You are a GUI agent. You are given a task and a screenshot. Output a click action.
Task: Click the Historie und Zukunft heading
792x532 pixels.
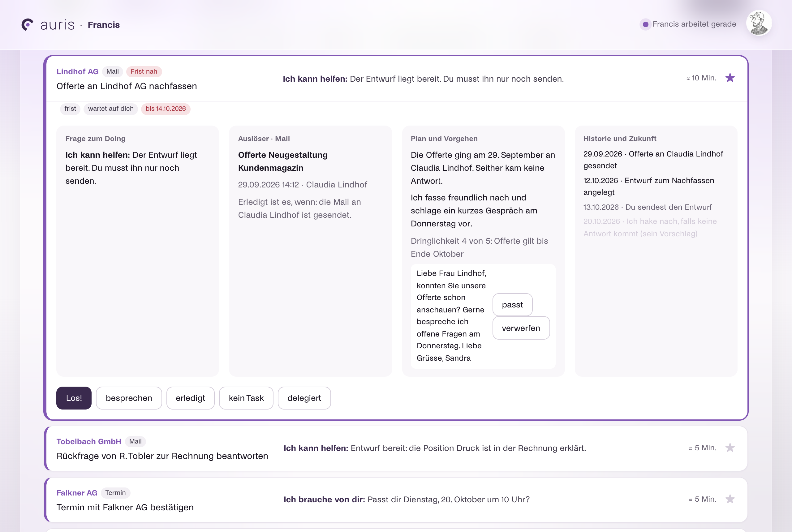pyautogui.click(x=620, y=139)
